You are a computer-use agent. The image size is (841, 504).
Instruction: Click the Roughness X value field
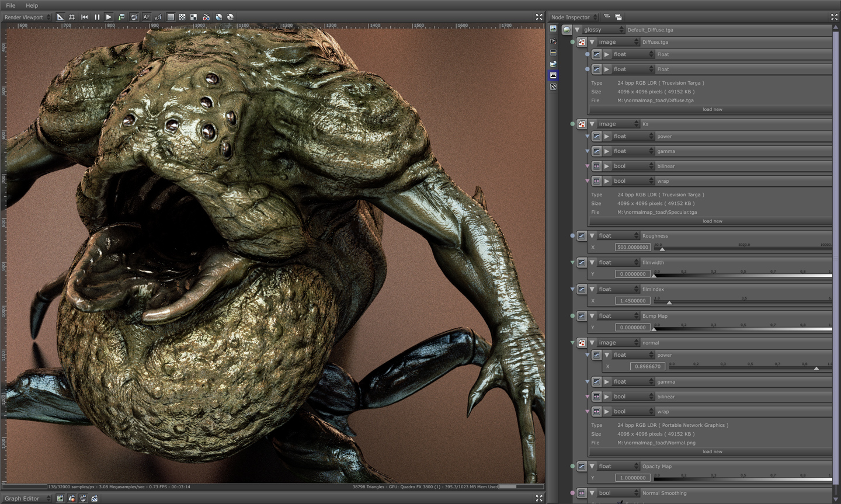(633, 248)
